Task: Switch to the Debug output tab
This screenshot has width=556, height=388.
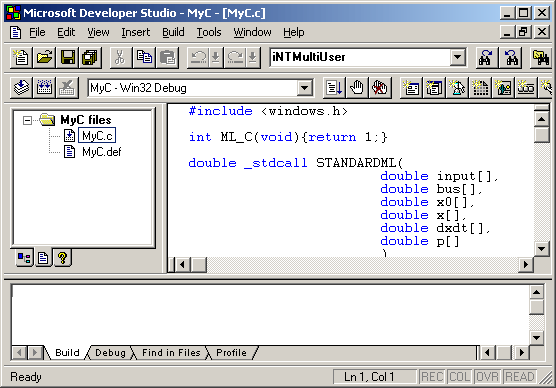Action: click(x=110, y=353)
